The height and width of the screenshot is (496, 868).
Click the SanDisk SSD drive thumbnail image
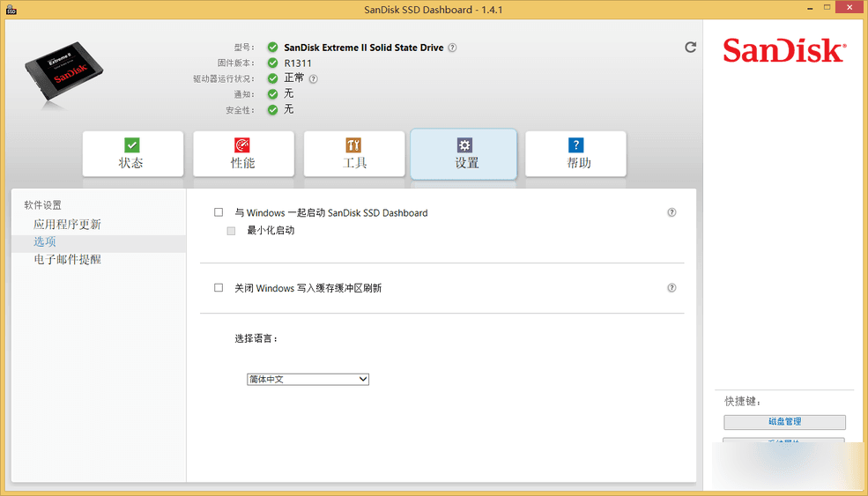[x=64, y=70]
